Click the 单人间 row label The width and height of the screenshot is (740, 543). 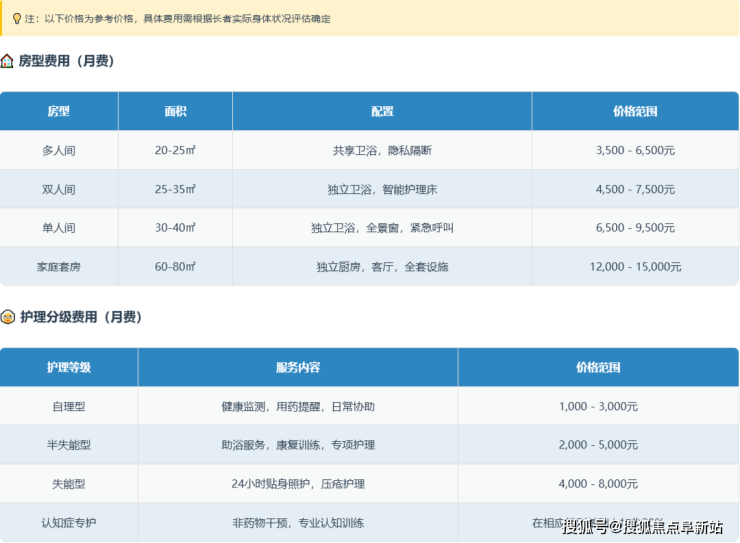coord(59,228)
